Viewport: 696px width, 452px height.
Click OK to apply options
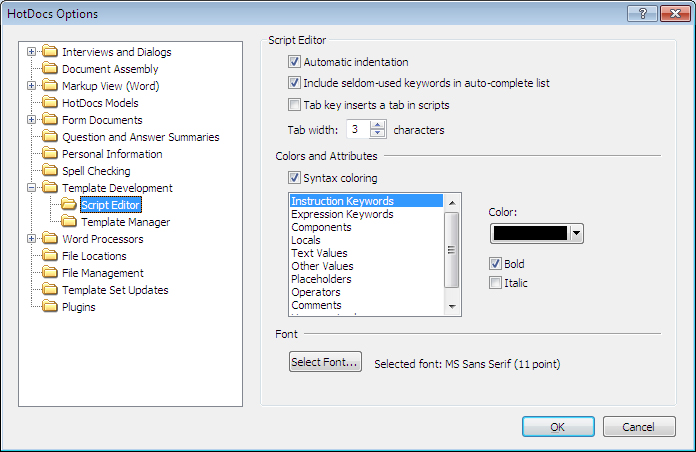click(x=558, y=427)
